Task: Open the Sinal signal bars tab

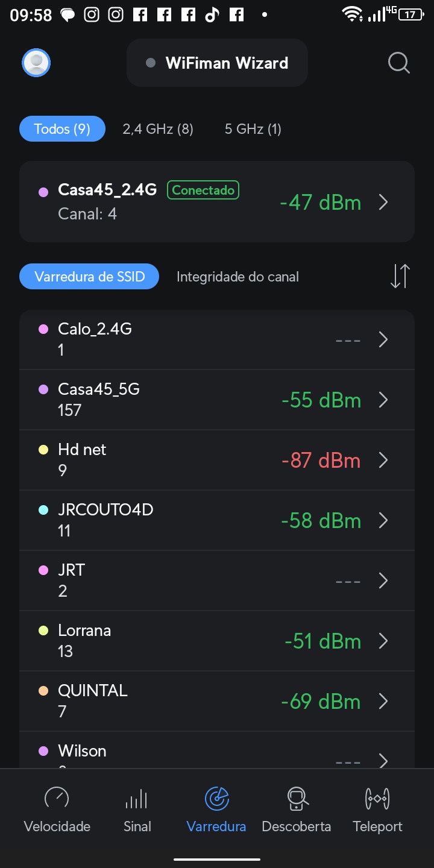Action: click(137, 799)
